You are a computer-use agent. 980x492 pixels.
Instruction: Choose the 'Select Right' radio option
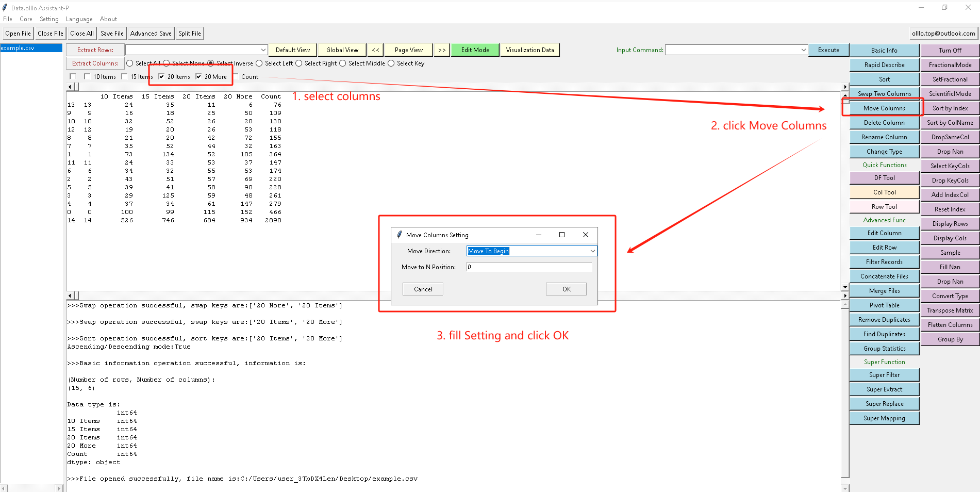coord(299,63)
